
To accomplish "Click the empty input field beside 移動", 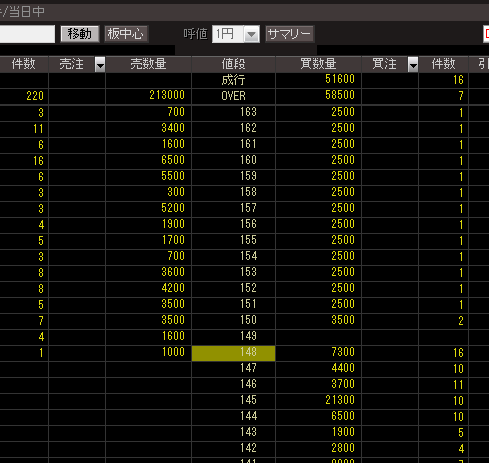I will 27,34.
